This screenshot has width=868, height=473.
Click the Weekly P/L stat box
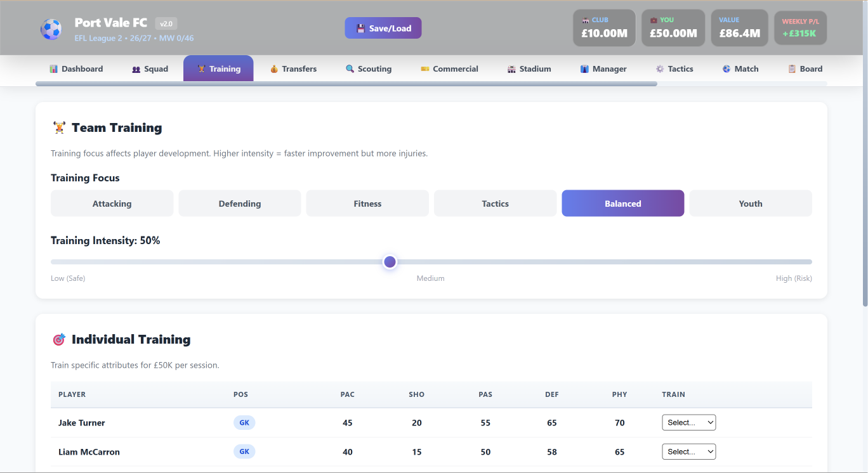point(801,28)
